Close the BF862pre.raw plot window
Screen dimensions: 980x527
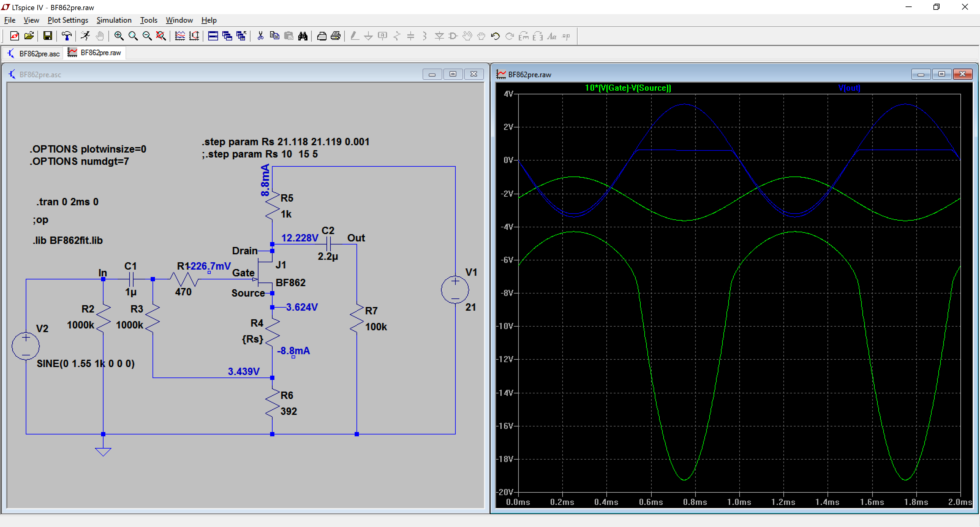963,74
